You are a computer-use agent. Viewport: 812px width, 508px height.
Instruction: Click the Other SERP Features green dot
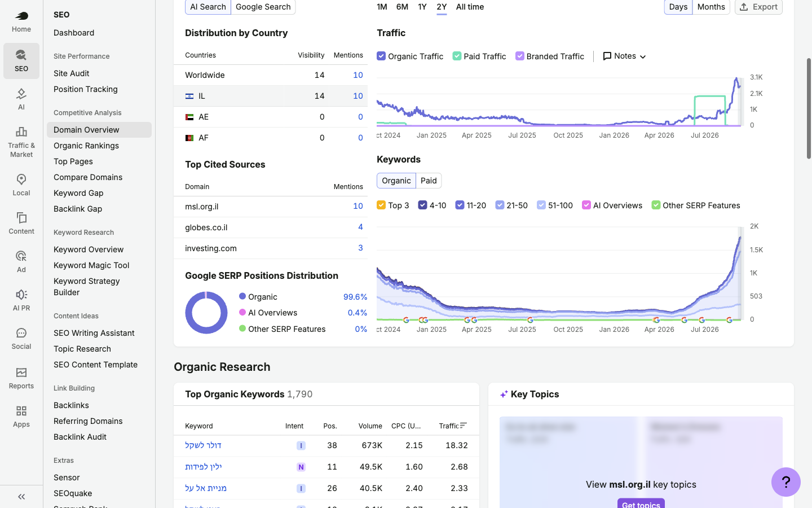pos(242,329)
